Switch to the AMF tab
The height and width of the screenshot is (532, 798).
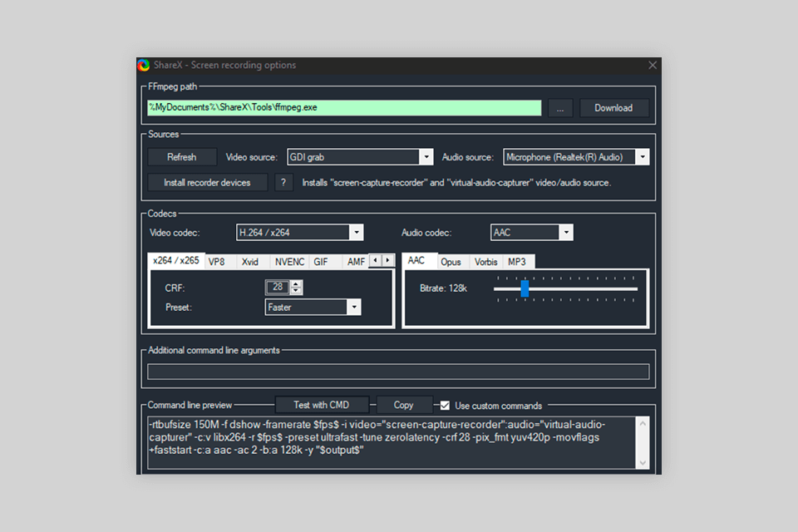[x=356, y=262]
